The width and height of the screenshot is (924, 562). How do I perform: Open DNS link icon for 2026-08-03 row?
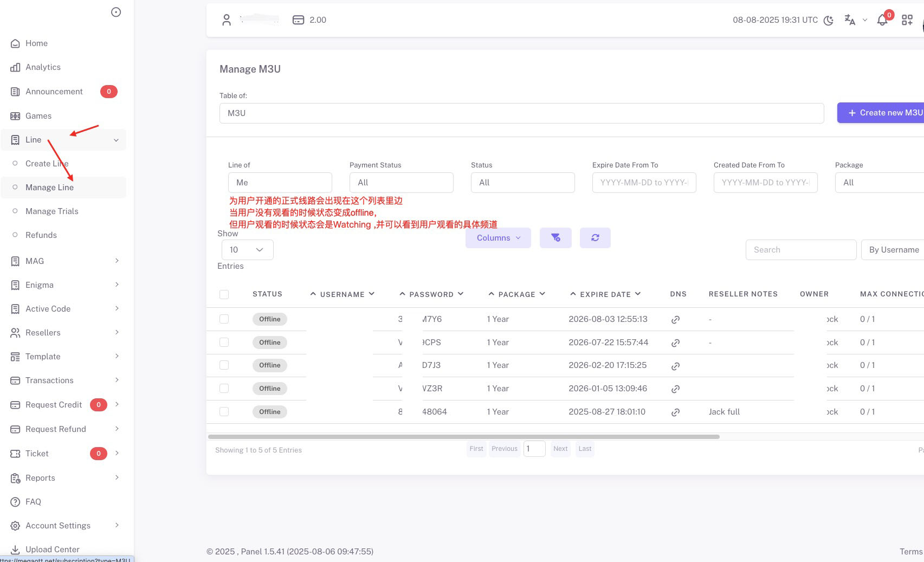click(675, 320)
